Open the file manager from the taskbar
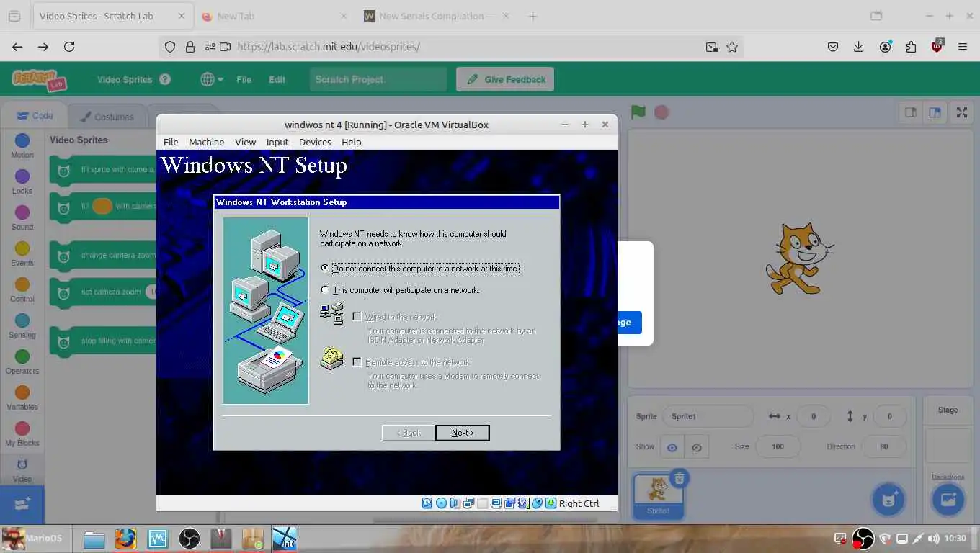 (x=94, y=539)
